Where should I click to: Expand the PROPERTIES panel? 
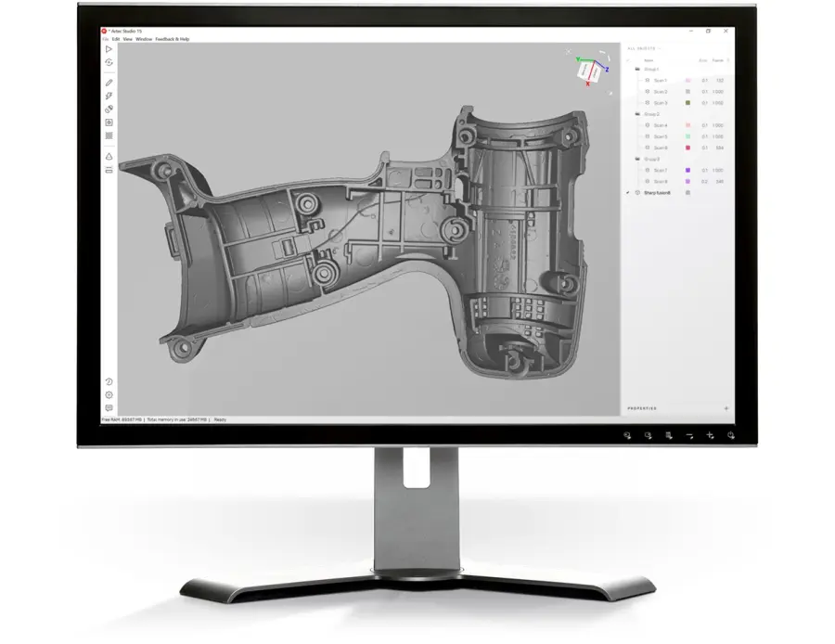coord(640,406)
